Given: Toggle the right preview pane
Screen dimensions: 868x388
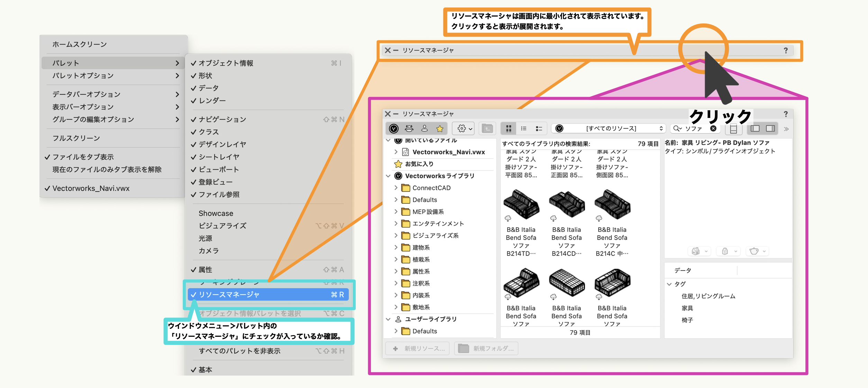Looking at the screenshot, I should [x=770, y=129].
